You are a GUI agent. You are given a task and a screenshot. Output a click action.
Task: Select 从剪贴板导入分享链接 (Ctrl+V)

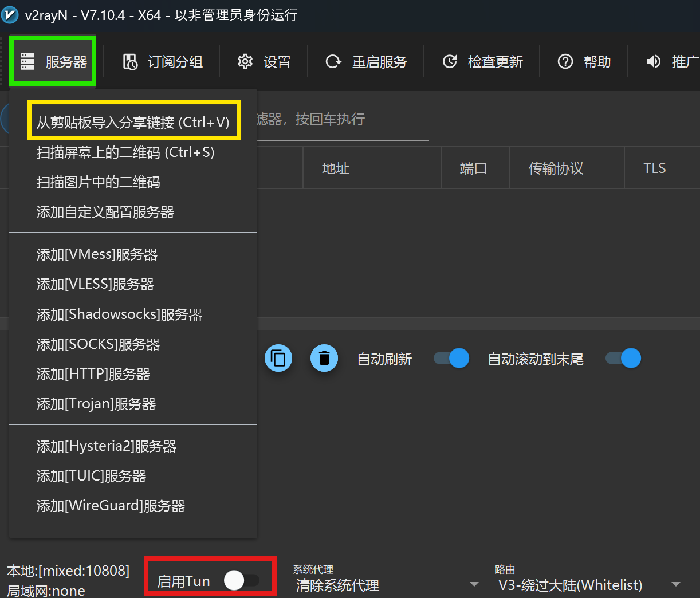(x=133, y=123)
